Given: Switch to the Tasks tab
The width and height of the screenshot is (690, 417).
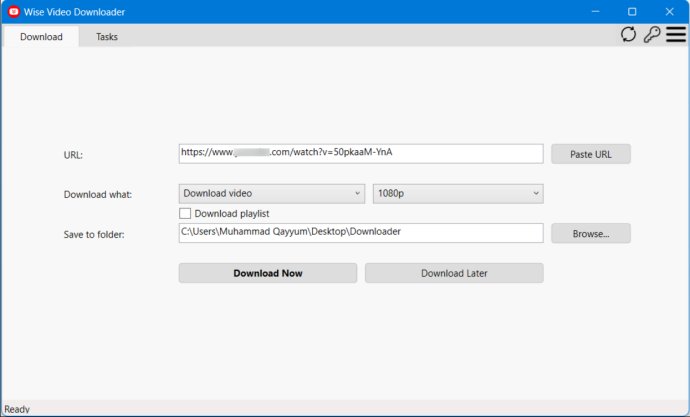Looking at the screenshot, I should pyautogui.click(x=107, y=37).
